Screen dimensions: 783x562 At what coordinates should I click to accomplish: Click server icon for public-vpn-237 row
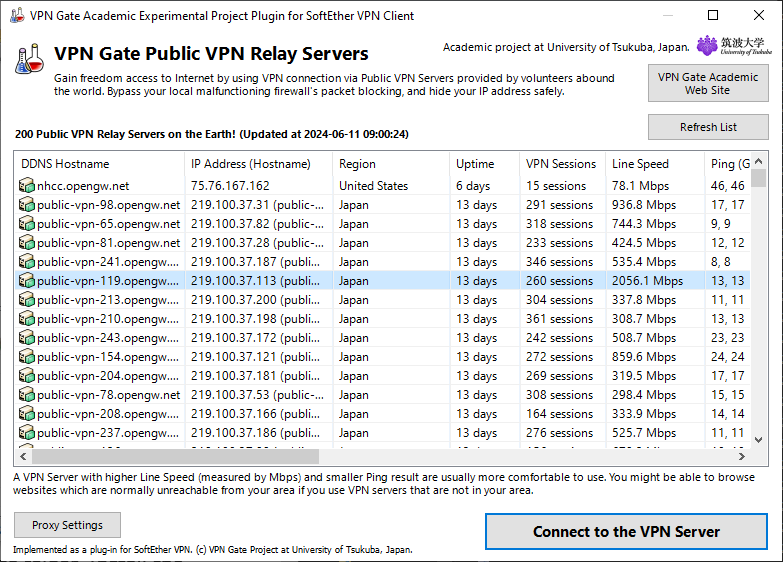(26, 433)
